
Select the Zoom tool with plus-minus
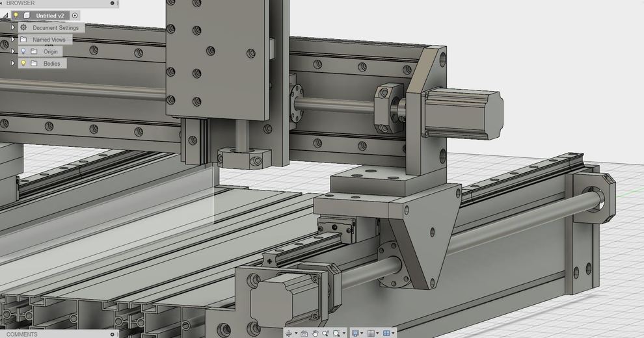(x=325, y=333)
